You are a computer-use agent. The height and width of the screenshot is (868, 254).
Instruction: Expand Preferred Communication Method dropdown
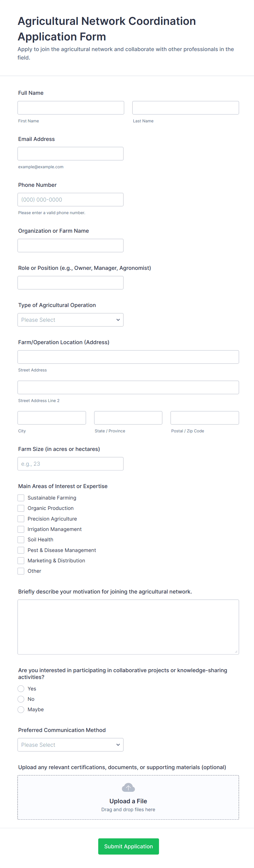tap(70, 745)
